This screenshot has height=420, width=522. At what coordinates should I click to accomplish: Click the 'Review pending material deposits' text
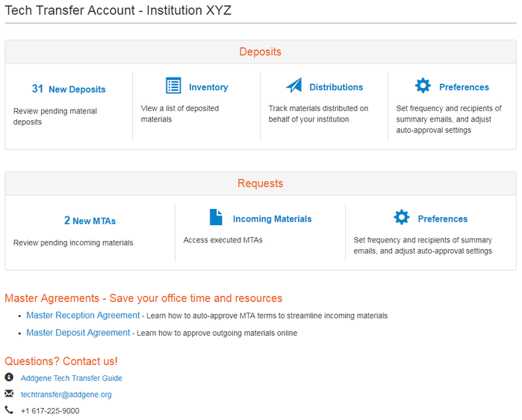coord(55,116)
